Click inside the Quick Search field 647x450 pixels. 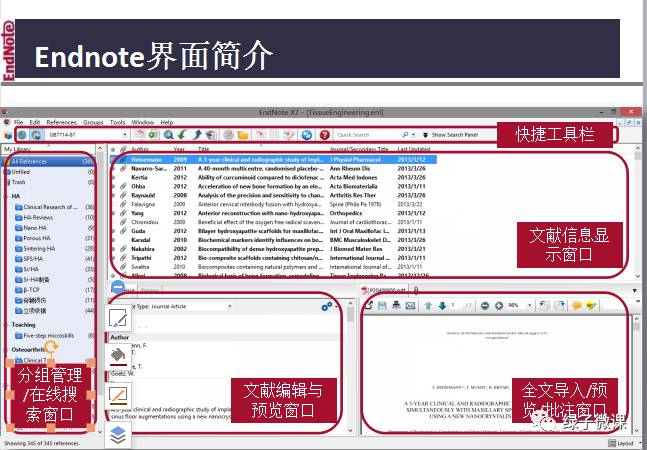point(367,135)
